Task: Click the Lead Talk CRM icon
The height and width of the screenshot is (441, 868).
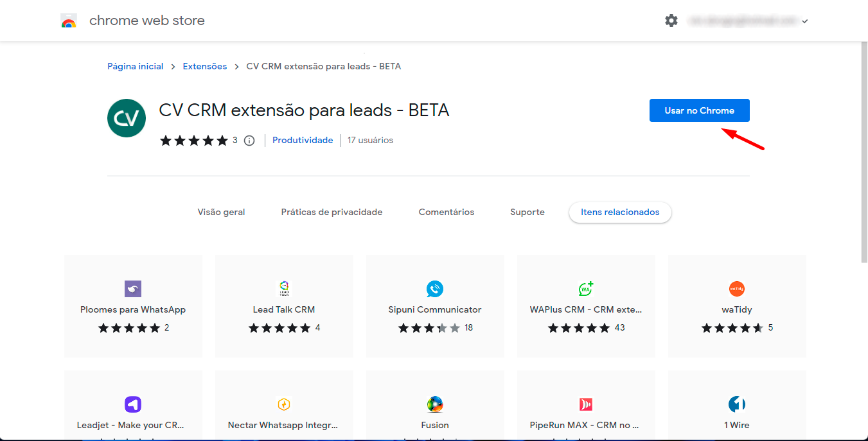Action: 284,289
